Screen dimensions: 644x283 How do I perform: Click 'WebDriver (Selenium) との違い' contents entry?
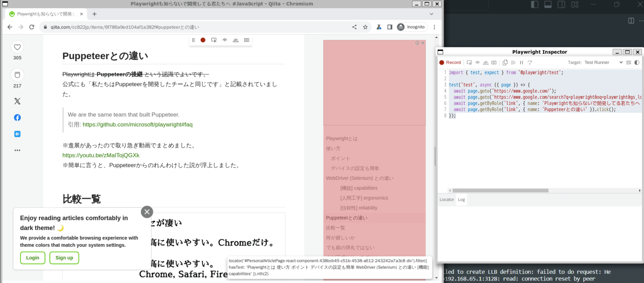tap(360, 178)
